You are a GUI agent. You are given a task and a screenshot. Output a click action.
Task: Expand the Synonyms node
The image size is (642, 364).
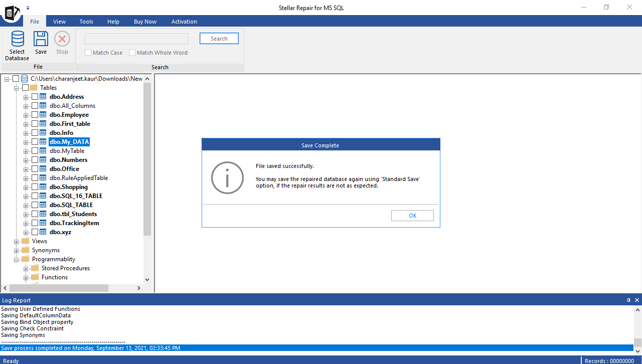pyautogui.click(x=17, y=250)
